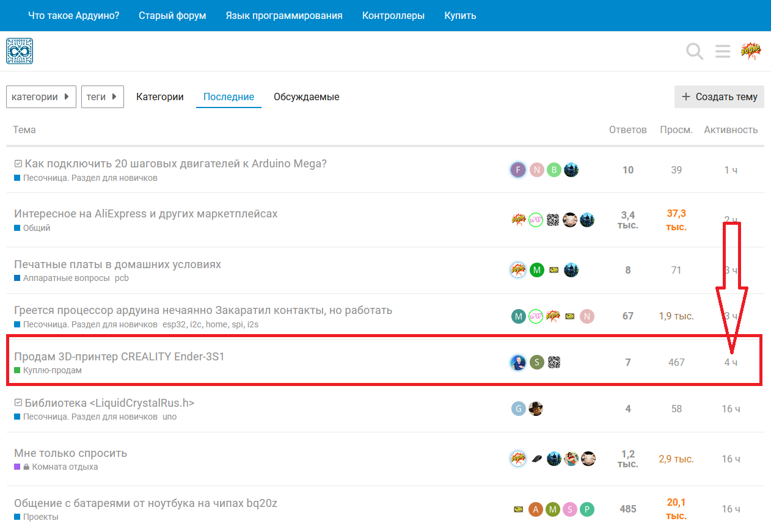Click BOOM avatar in the AliExpress row

[519, 220]
